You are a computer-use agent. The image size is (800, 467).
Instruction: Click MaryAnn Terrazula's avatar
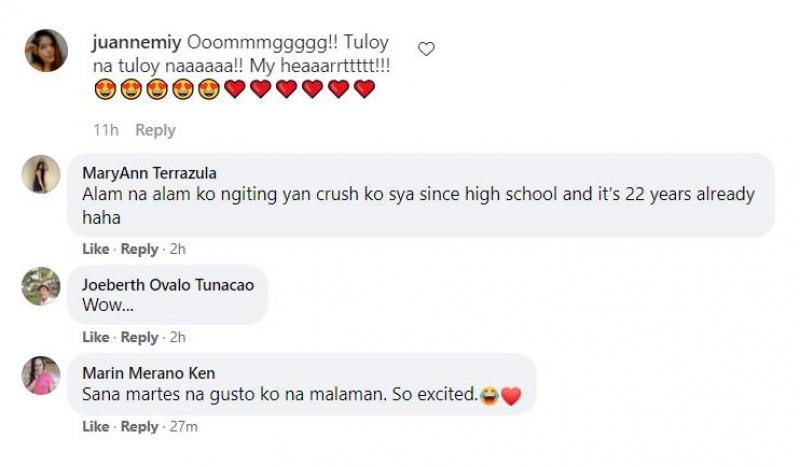[x=41, y=175]
